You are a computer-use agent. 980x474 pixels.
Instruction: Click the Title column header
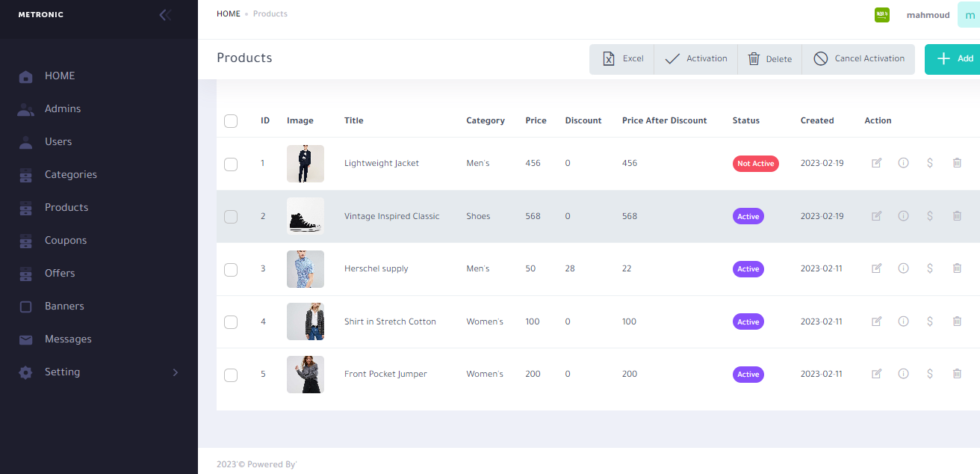pos(354,120)
